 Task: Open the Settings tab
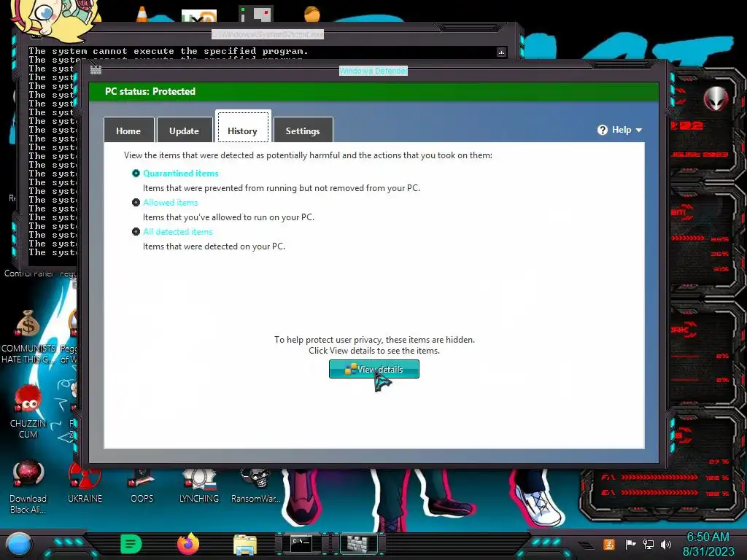tap(303, 130)
